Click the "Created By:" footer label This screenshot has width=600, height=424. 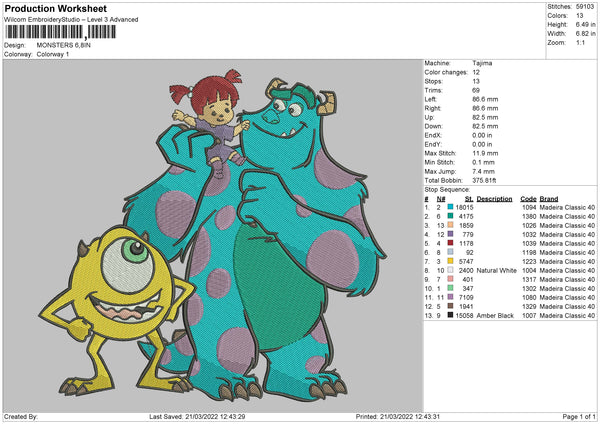(x=21, y=416)
